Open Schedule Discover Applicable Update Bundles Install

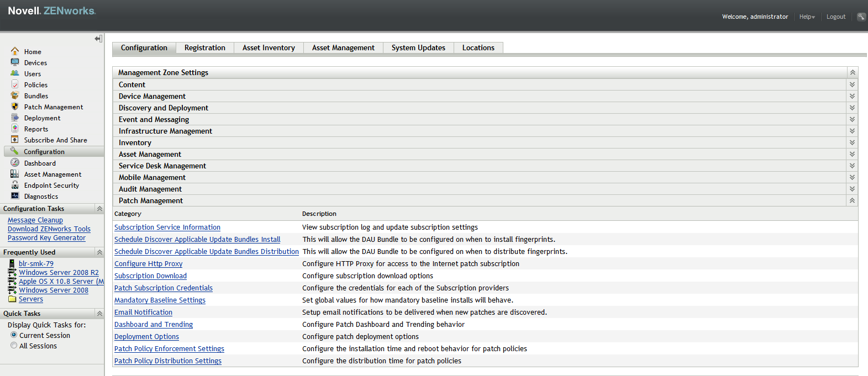(197, 239)
